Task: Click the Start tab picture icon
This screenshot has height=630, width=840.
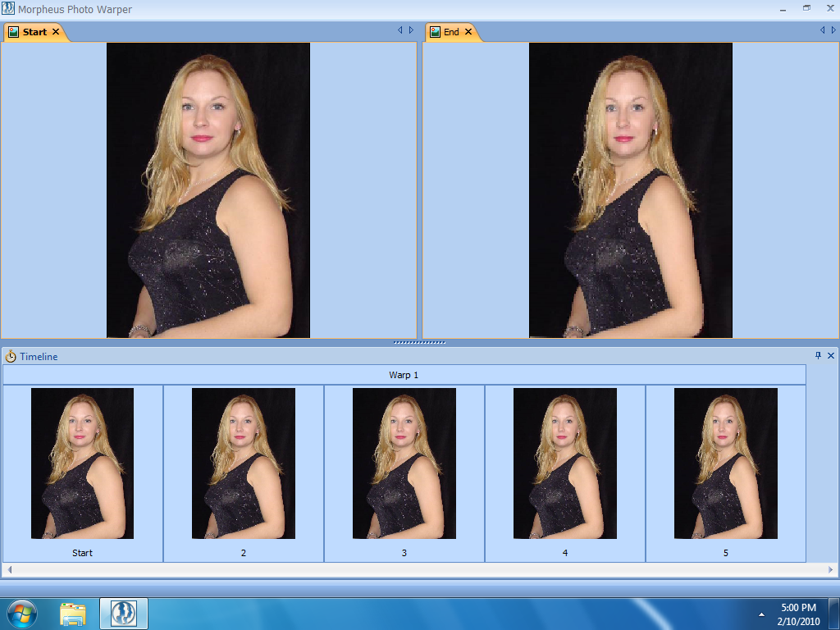Action: [x=13, y=32]
